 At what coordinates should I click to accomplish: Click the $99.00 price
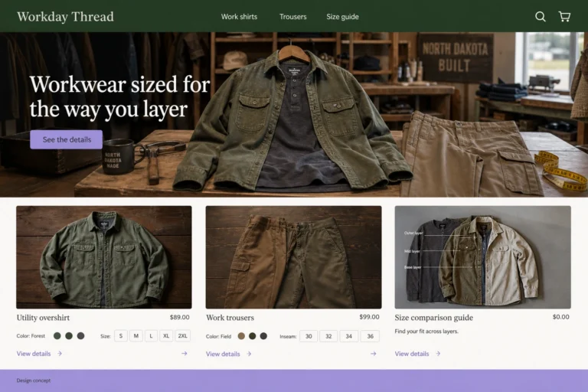369,317
